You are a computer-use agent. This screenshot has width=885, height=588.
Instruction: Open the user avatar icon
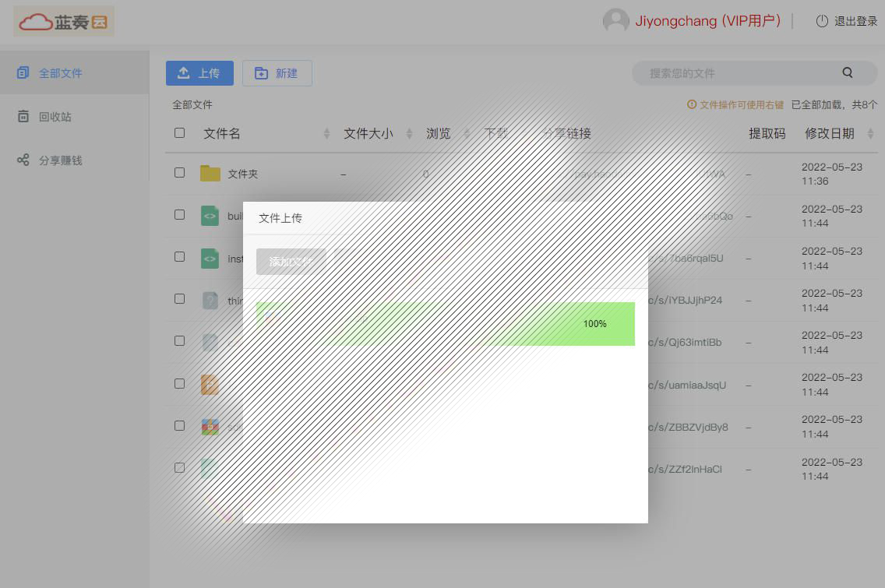(x=615, y=22)
